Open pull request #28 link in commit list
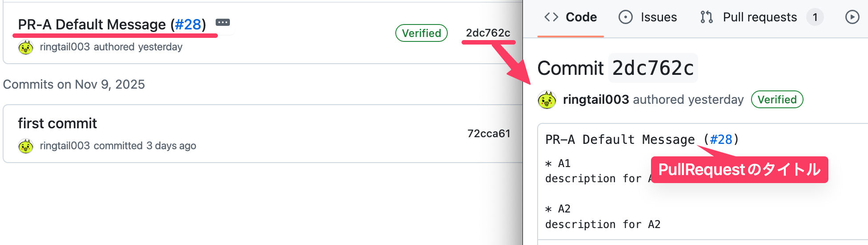Screen dimensions: 868x245 pos(188,24)
